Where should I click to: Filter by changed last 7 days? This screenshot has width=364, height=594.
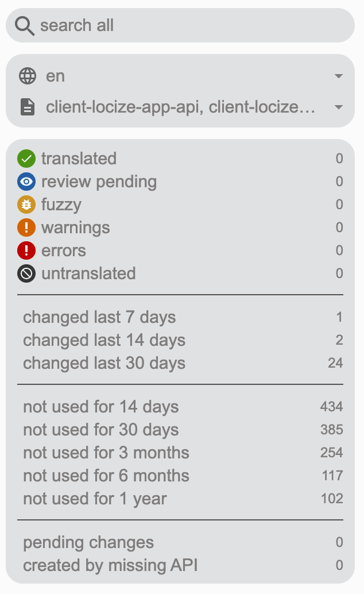(99, 317)
